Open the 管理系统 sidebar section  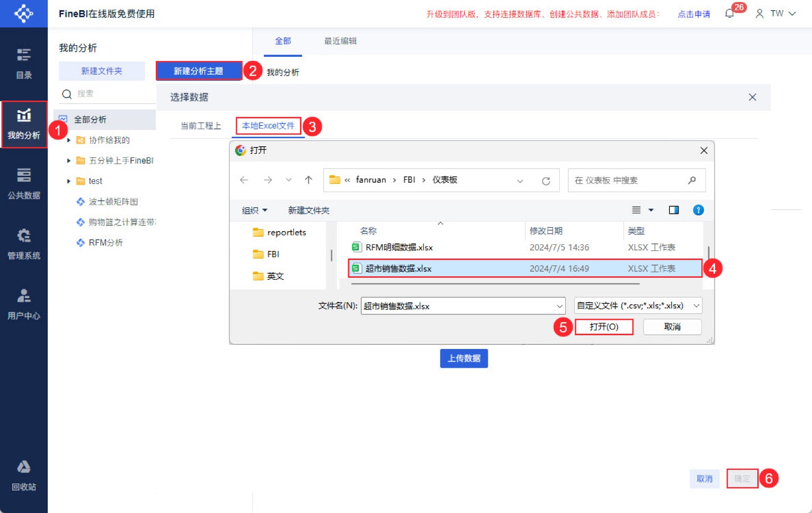24,244
